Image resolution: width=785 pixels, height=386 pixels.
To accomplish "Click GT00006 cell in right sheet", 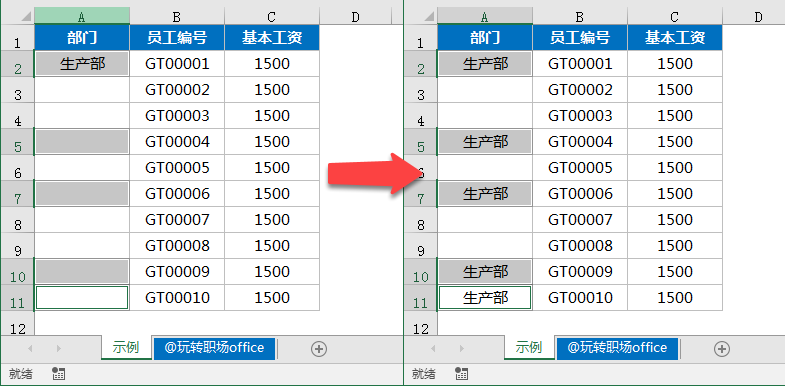I will point(580,194).
